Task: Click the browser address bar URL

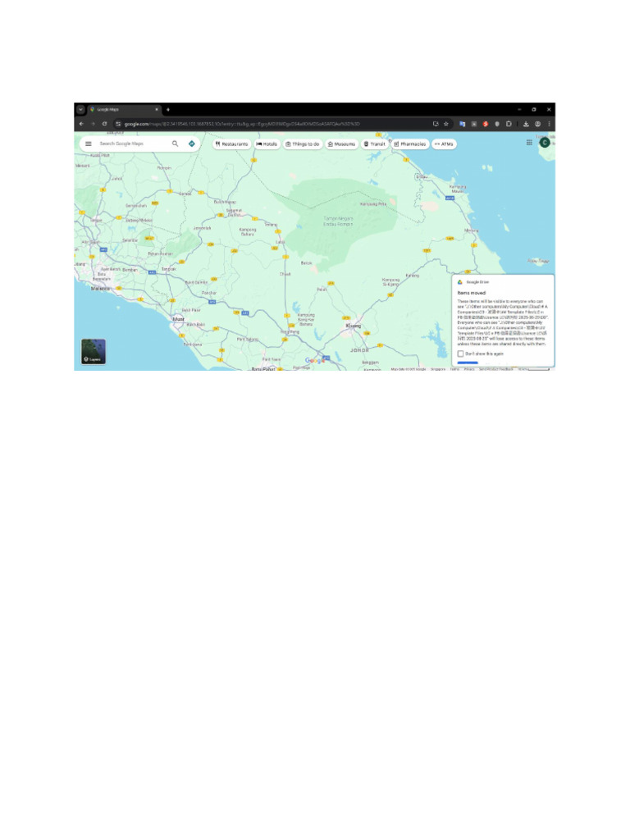Action: click(242, 124)
